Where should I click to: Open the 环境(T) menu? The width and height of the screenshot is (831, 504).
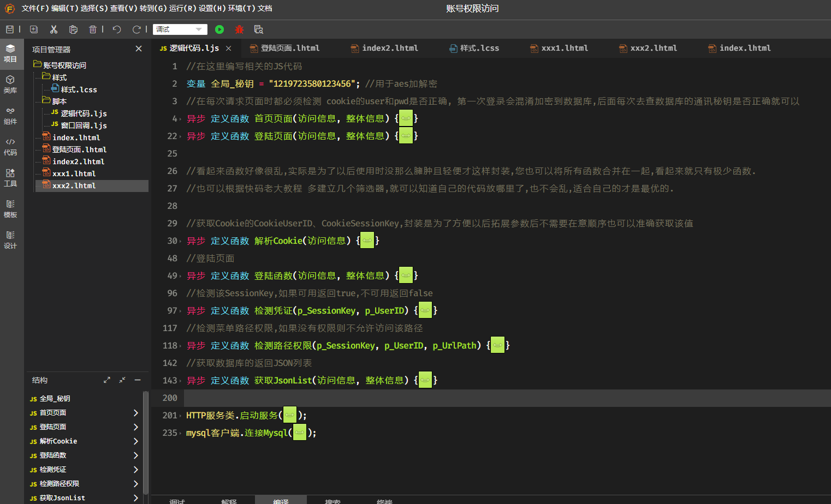(x=241, y=9)
